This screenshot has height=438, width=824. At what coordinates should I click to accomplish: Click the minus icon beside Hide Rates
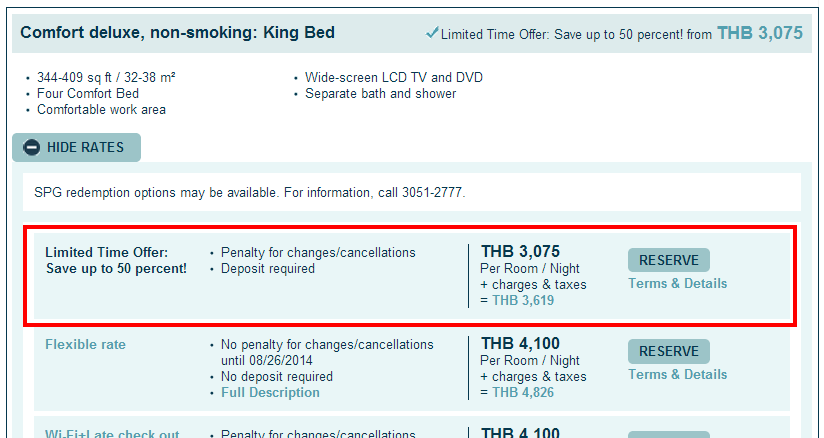tap(32, 148)
